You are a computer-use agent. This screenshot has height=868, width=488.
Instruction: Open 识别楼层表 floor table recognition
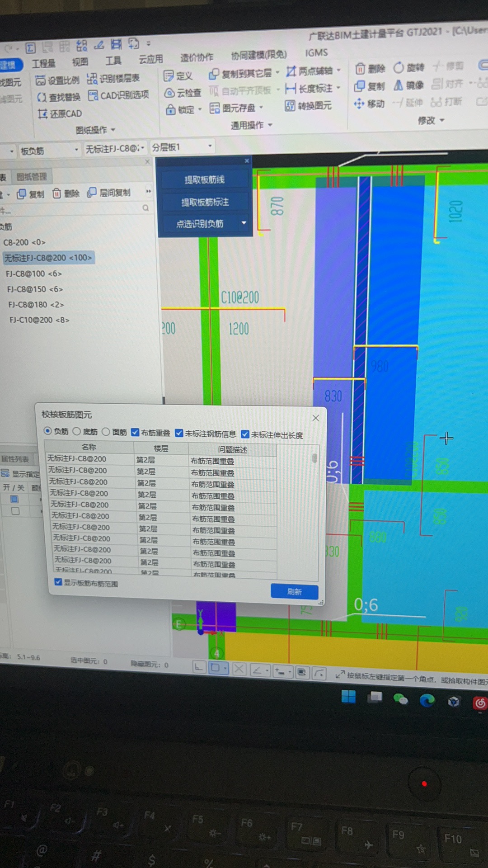(113, 79)
